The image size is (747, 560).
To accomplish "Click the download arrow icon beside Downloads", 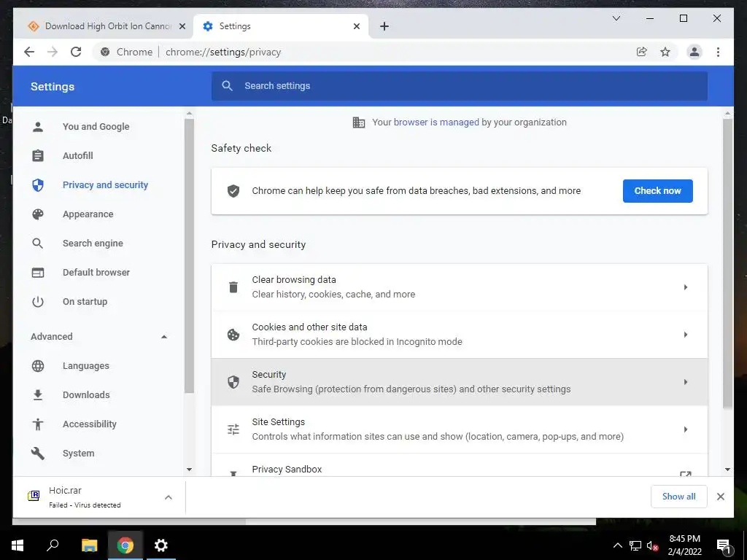I will tap(38, 394).
